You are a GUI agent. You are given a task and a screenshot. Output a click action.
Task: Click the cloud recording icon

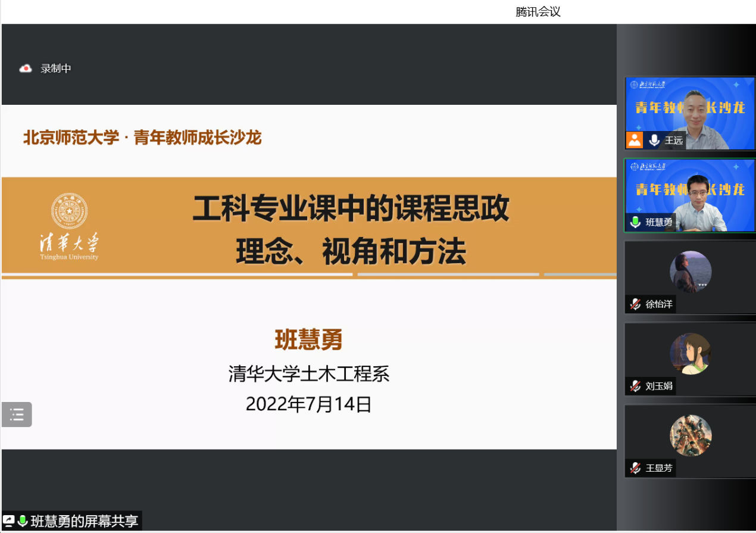(26, 68)
